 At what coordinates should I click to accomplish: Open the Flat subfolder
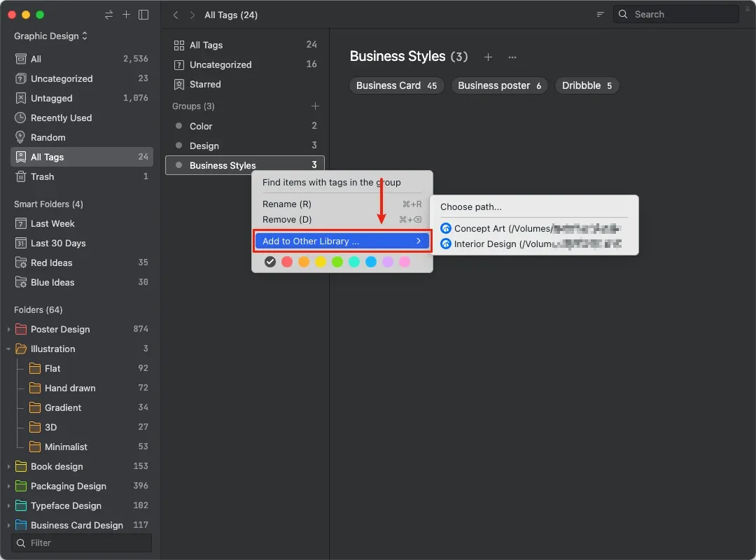[81, 368]
